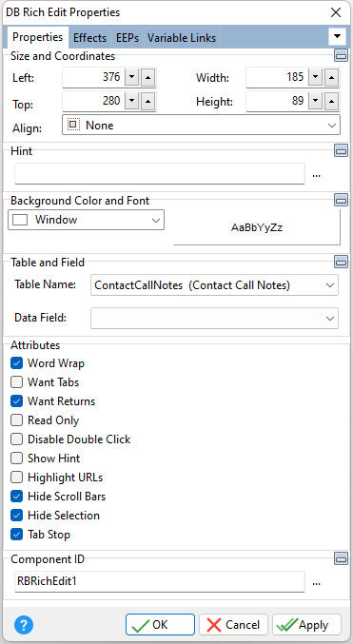Collapse the Table and Field section

click(x=341, y=262)
